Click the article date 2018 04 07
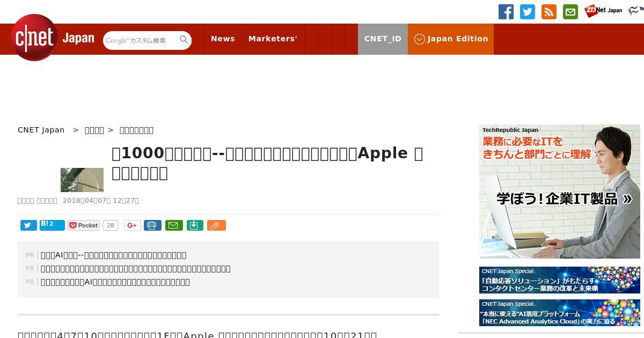 point(101,201)
